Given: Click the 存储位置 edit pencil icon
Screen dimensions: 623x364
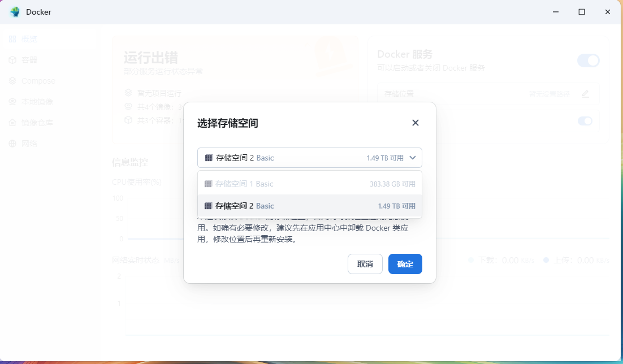Looking at the screenshot, I should (585, 94).
